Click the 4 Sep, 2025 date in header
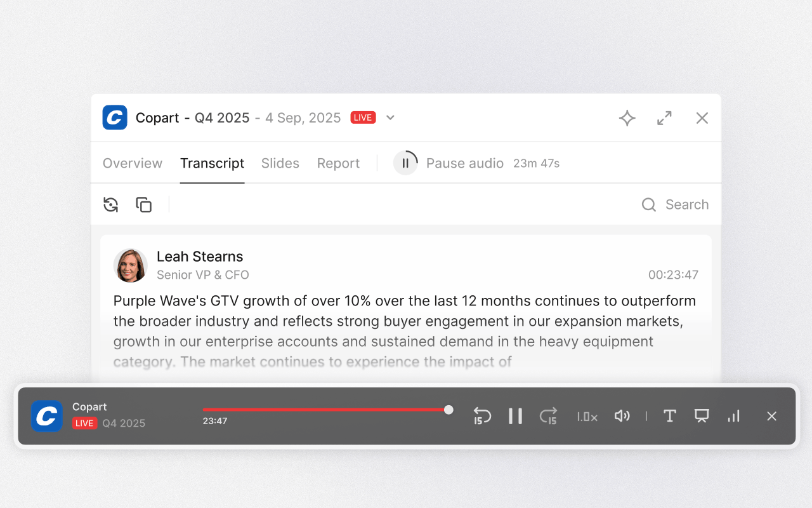Viewport: 812px width, 508px height. click(x=303, y=117)
